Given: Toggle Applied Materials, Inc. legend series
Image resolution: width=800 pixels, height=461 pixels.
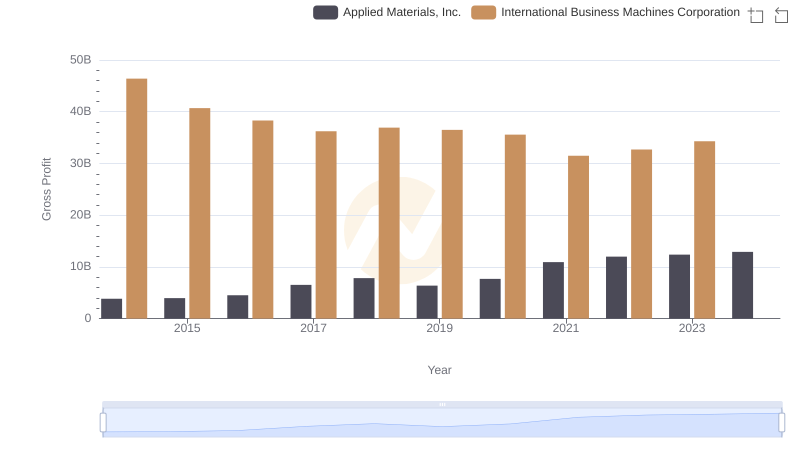Looking at the screenshot, I should click(387, 12).
